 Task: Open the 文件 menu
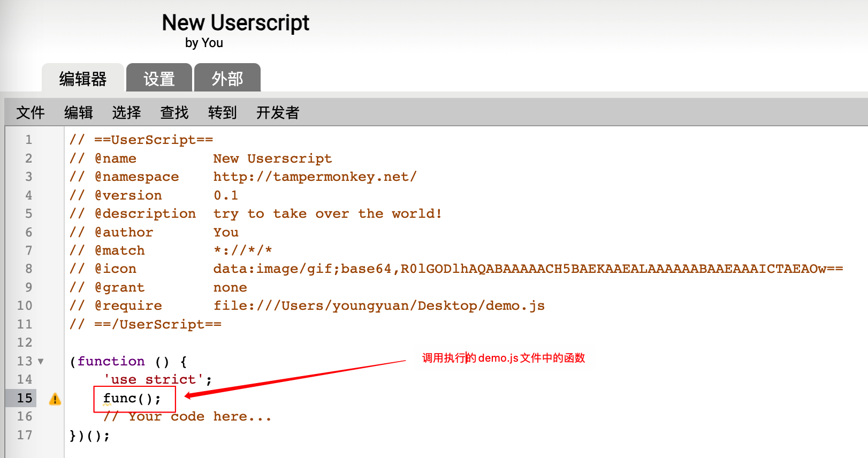[x=31, y=112]
